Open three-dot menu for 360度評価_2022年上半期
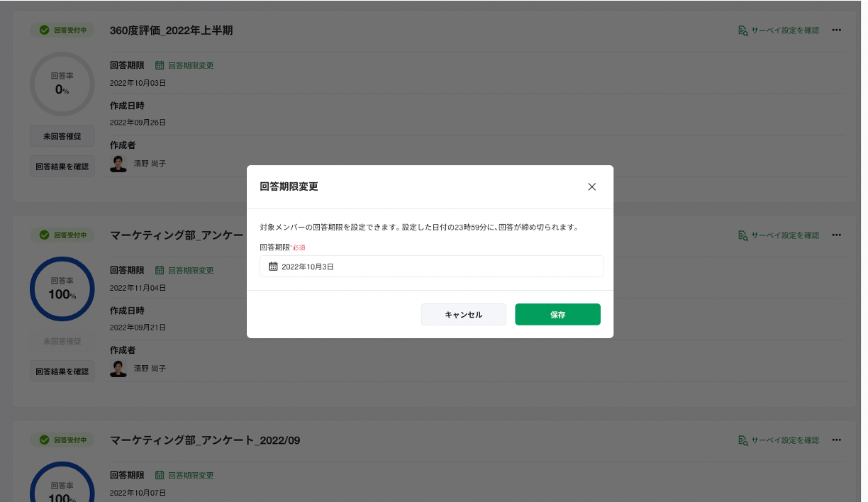Image resolution: width=868 pixels, height=502 pixels. coord(836,30)
